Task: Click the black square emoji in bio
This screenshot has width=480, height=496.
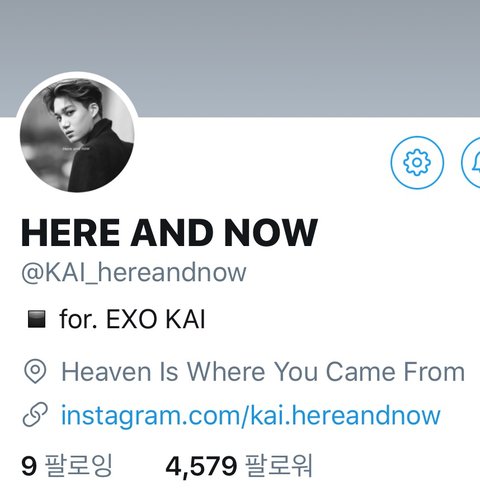Action: coord(36,319)
